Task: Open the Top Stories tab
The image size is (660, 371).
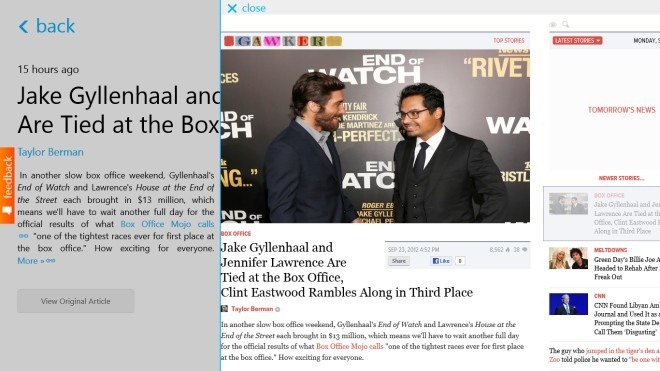Action: coord(508,40)
